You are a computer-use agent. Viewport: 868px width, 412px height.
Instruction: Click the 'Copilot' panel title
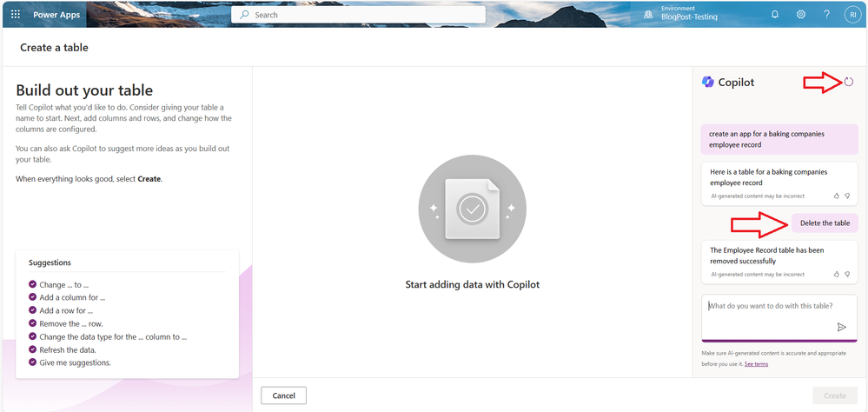pyautogui.click(x=736, y=83)
